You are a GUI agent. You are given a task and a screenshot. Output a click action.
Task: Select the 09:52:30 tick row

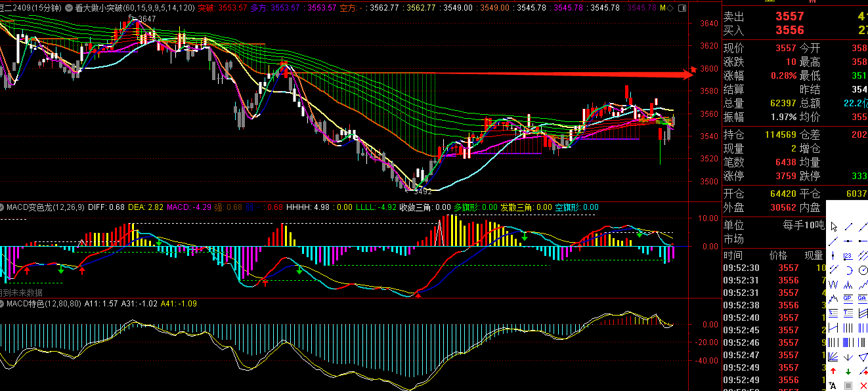point(774,268)
